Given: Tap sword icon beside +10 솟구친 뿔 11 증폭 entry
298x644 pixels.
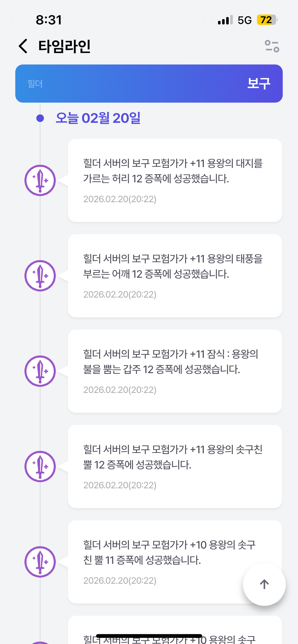Looking at the screenshot, I should (x=40, y=562).
